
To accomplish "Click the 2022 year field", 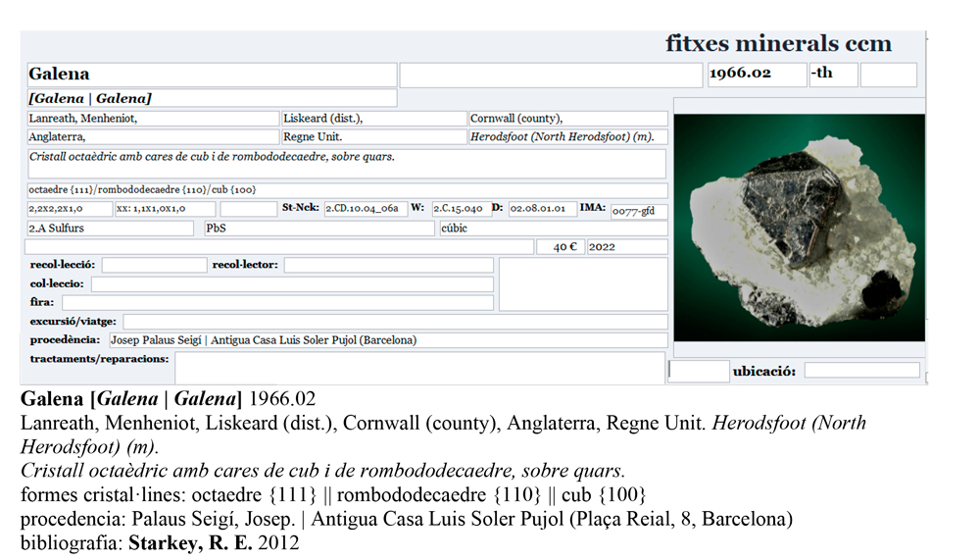I will coord(627,246).
